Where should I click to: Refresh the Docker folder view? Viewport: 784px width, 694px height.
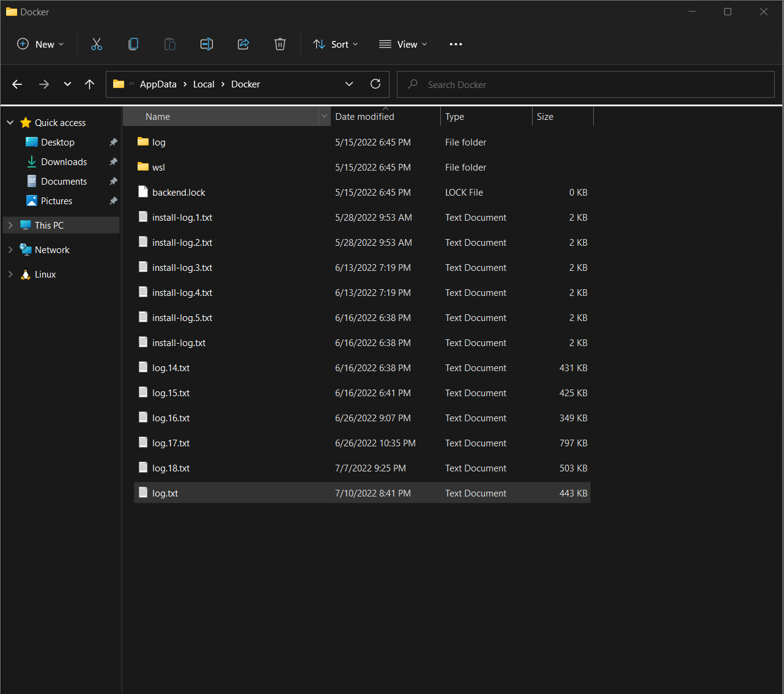pyautogui.click(x=375, y=84)
